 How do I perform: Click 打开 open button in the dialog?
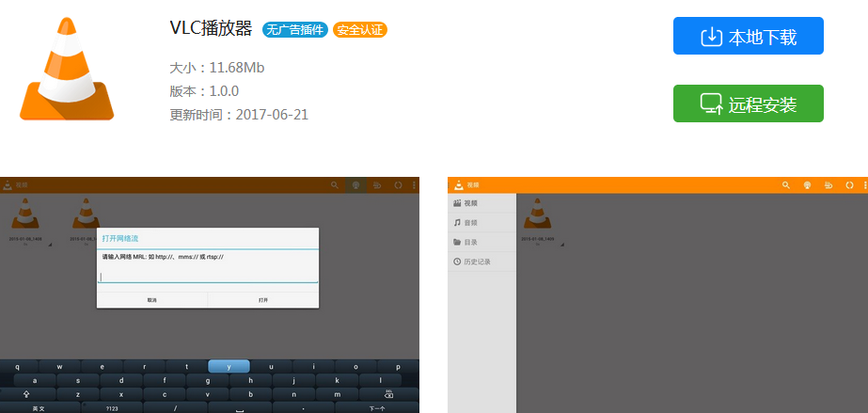click(263, 300)
